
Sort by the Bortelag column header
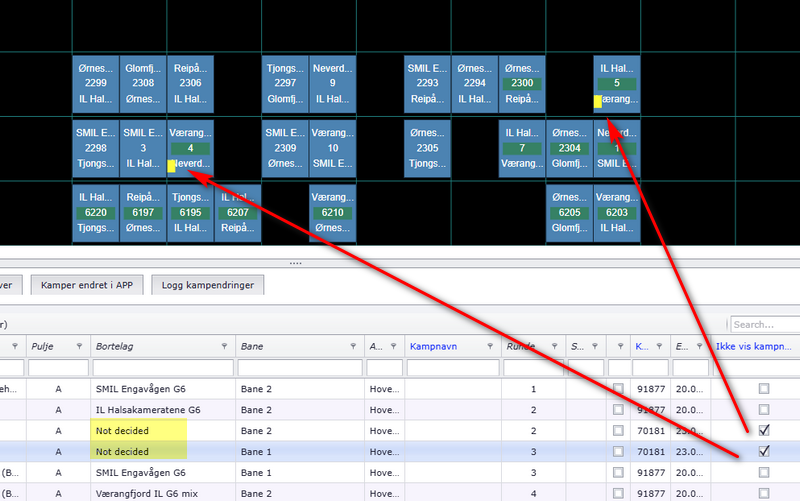pos(114,346)
